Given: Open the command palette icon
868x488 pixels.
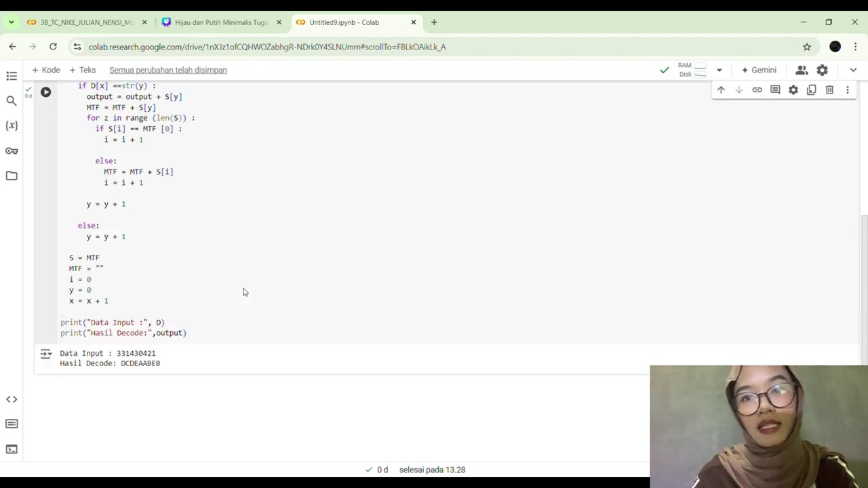Looking at the screenshot, I should click(x=12, y=424).
